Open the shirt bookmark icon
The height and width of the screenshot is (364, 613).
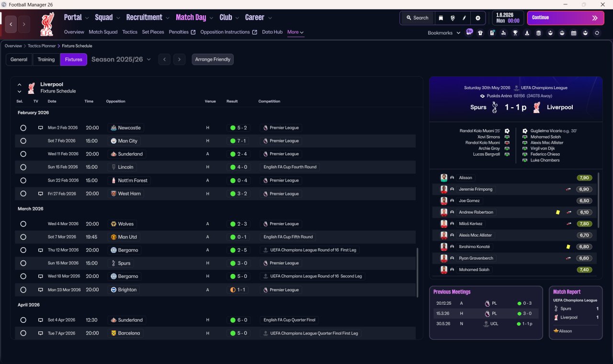coord(480,33)
